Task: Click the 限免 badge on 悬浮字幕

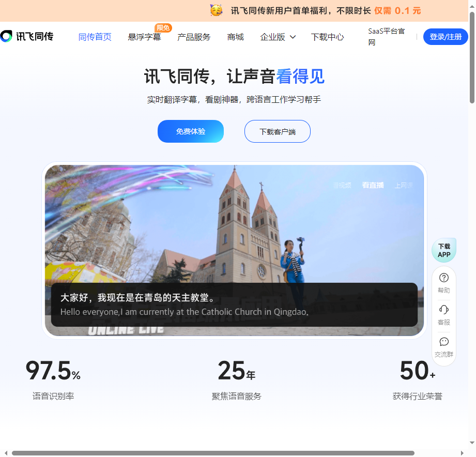Action: tap(163, 27)
